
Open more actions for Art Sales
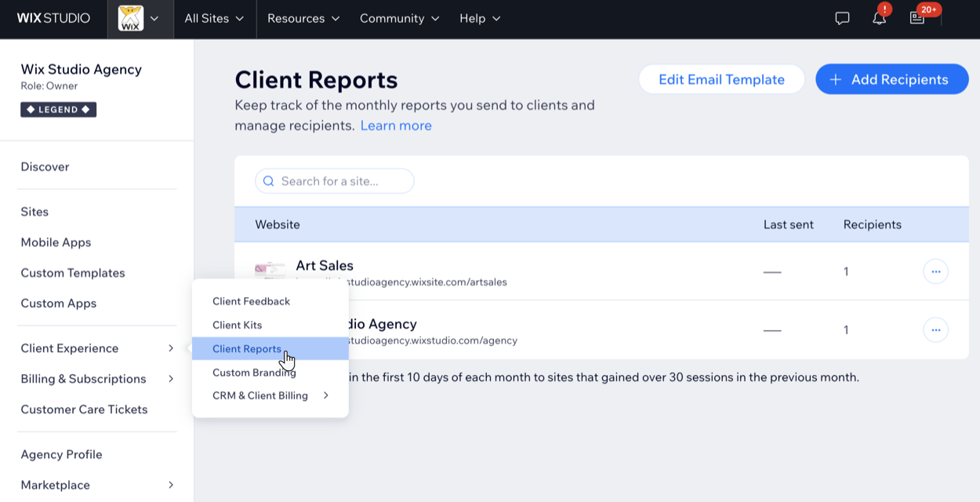(x=935, y=271)
